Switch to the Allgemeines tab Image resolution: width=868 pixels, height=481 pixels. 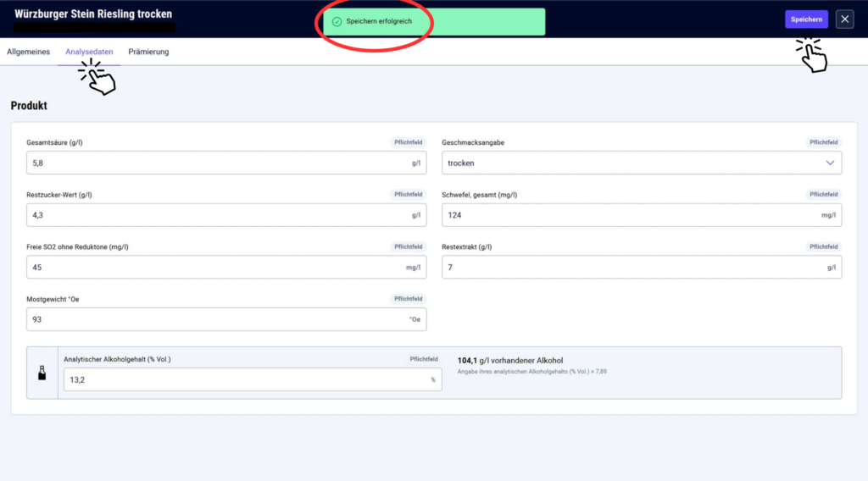tap(28, 52)
